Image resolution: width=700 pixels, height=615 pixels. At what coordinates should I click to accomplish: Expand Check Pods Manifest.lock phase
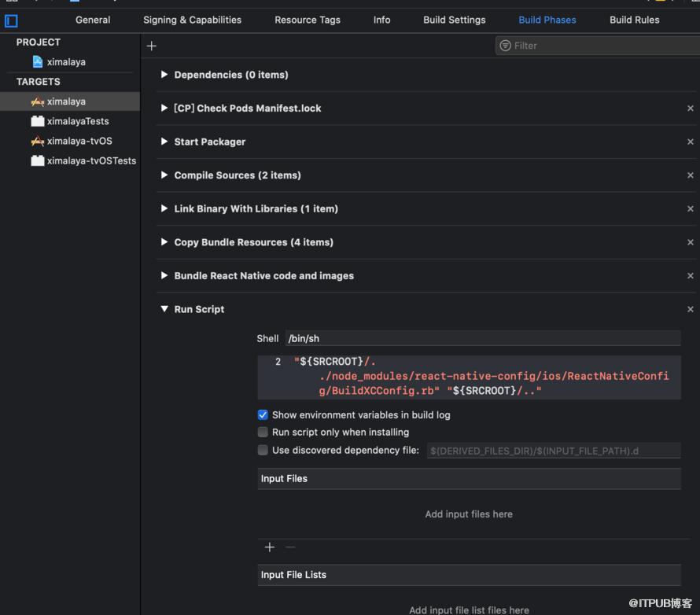click(164, 108)
